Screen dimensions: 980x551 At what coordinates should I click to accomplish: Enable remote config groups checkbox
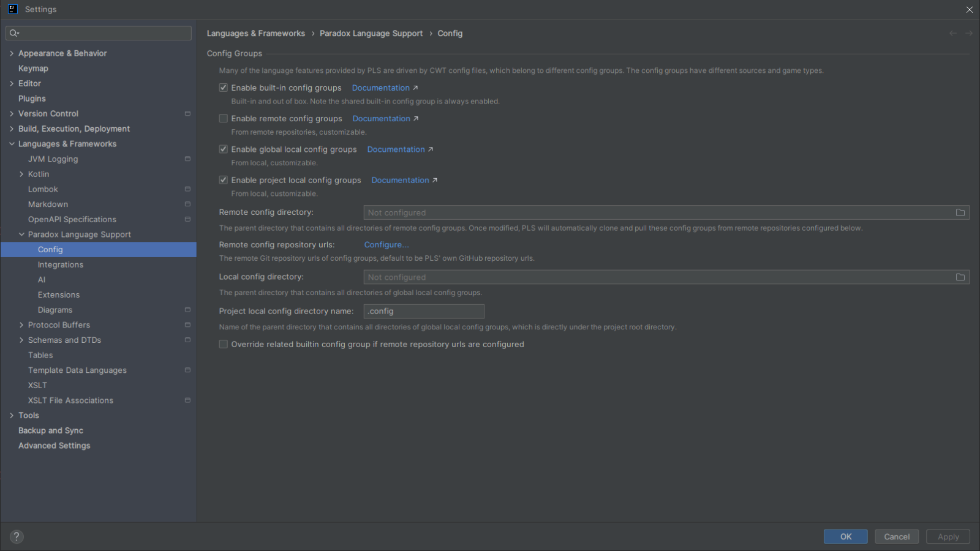[224, 119]
